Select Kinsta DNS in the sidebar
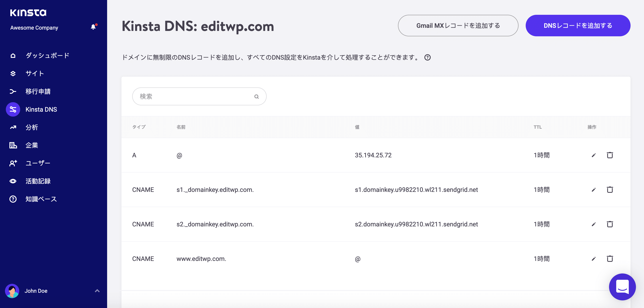Screen dimensions: 644x308 (13, 109)
